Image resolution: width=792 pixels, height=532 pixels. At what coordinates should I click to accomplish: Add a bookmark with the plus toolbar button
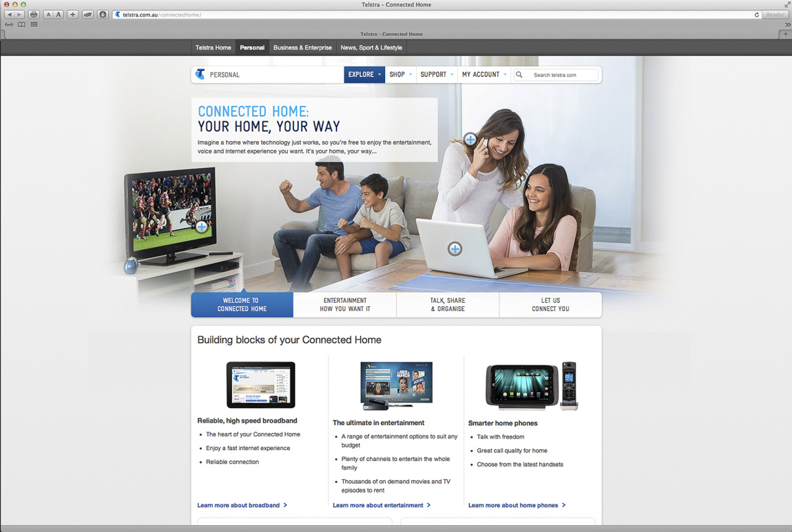tap(73, 14)
